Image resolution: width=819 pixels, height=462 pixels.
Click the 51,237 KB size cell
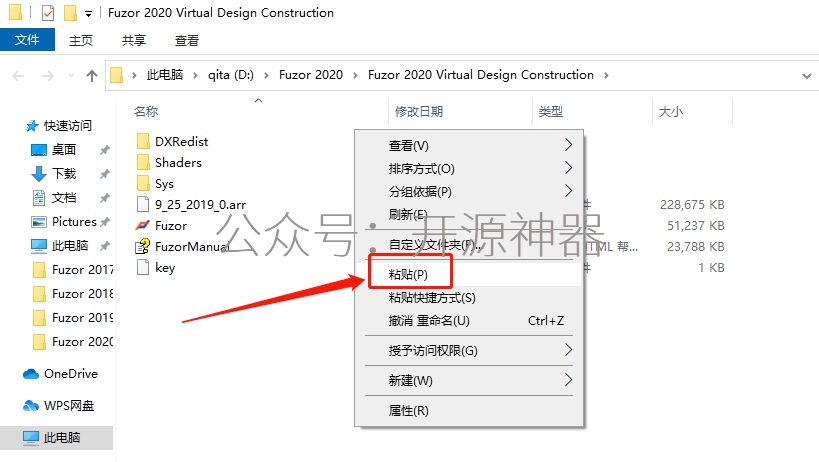click(696, 226)
